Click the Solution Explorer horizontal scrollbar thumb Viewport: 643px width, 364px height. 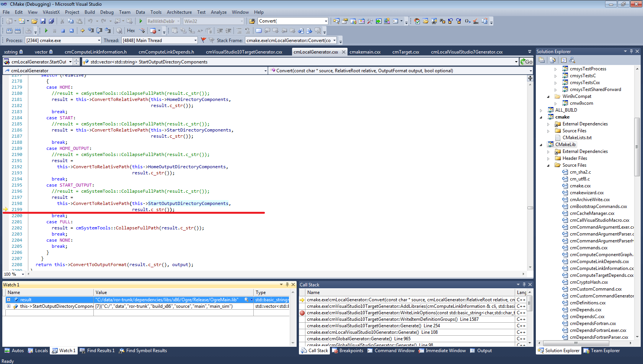(576, 343)
